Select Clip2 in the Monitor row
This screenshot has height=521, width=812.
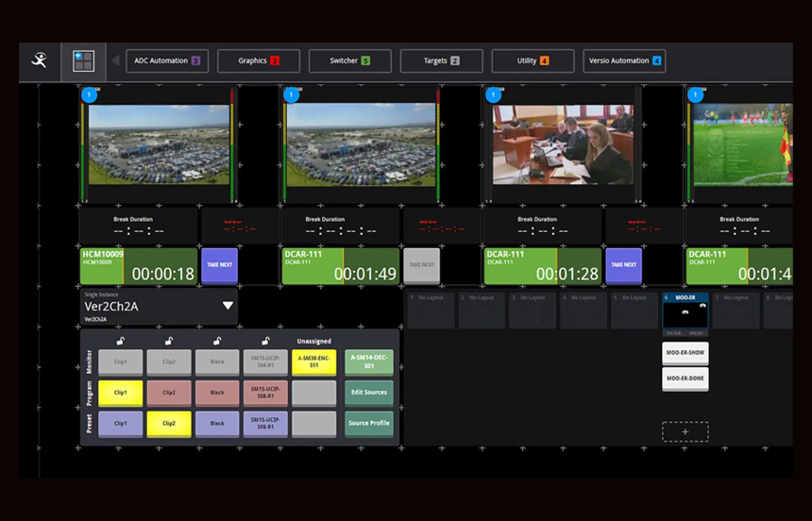tap(169, 362)
